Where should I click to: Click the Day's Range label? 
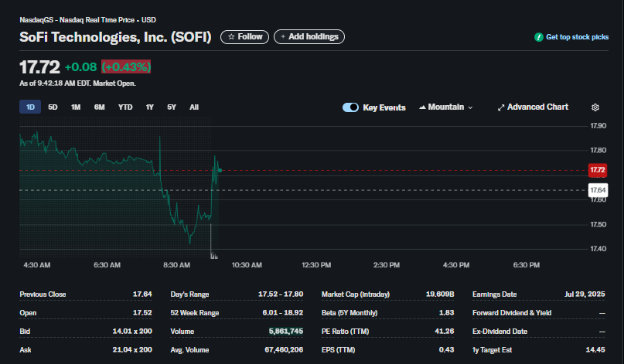(189, 294)
